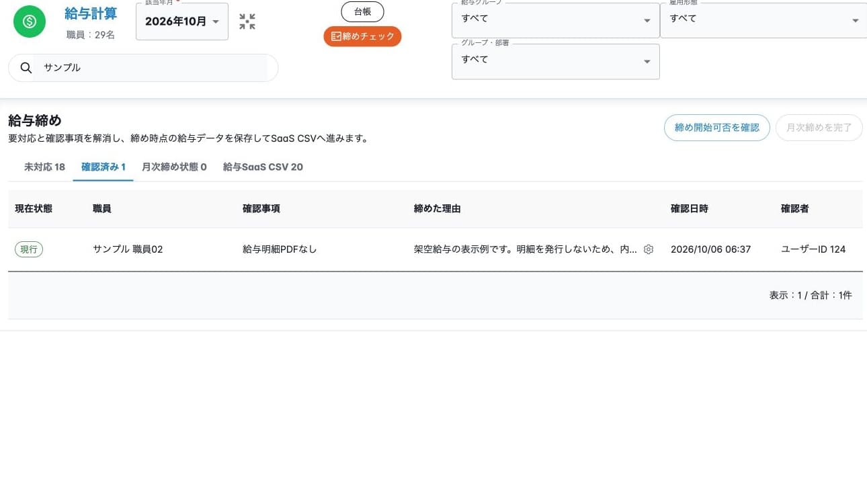This screenshot has width=867, height=504.
Task: Click the 確認者 column header
Action: (795, 209)
